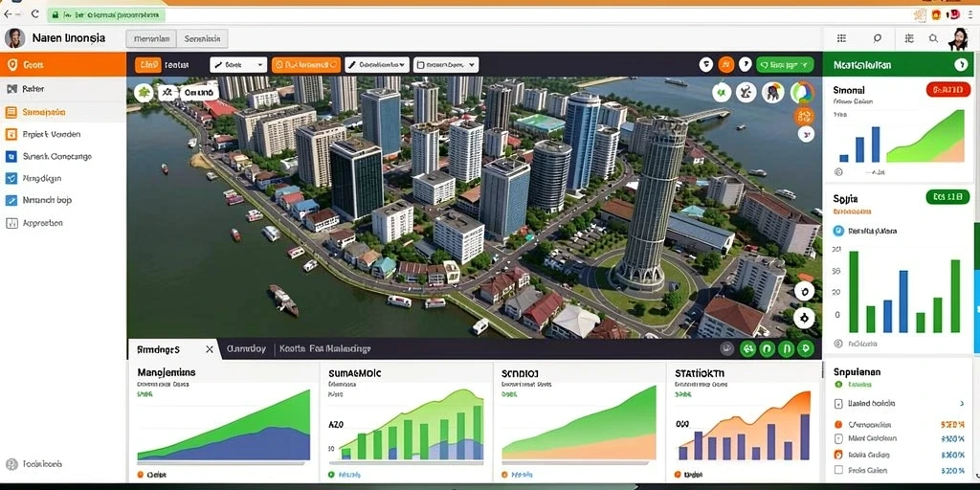980x490 pixels.
Task: Click the blue round icon in Sgjita card
Action: click(x=838, y=231)
